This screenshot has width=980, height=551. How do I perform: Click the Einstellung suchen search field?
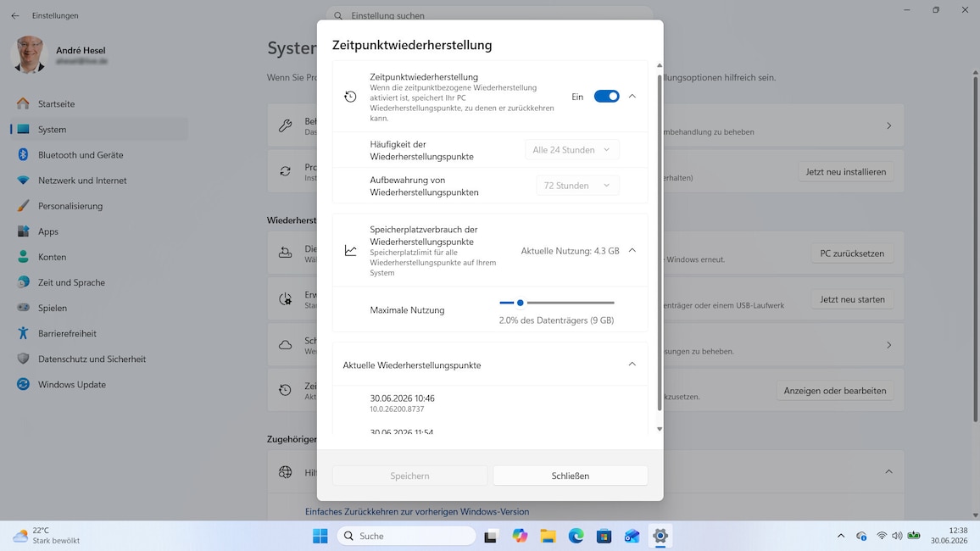pos(489,15)
